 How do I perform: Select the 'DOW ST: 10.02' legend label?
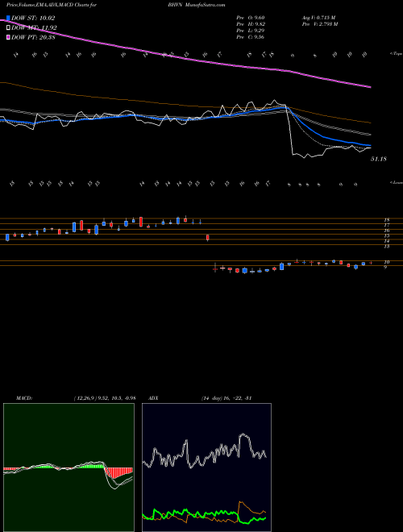click(x=33, y=18)
